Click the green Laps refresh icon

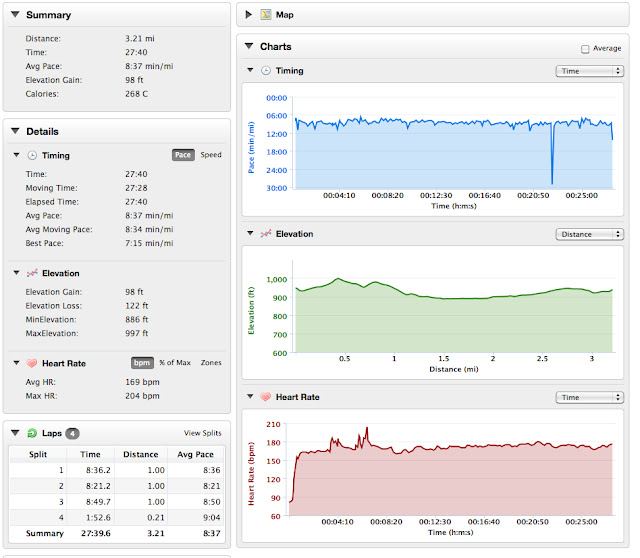(32, 433)
